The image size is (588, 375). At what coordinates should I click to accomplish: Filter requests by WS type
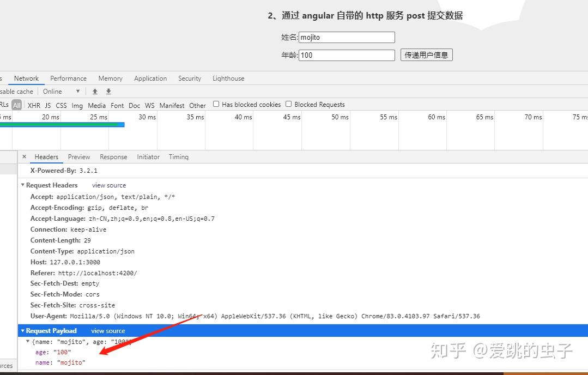[149, 105]
